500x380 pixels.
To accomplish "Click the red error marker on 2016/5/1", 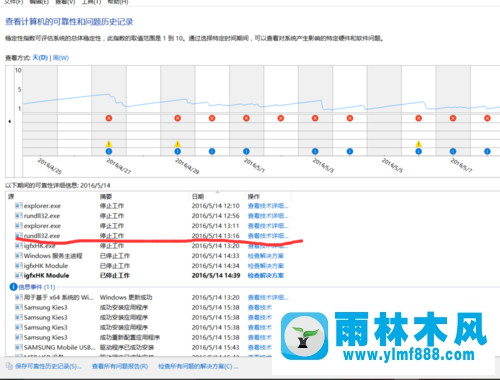I will click(x=246, y=118).
